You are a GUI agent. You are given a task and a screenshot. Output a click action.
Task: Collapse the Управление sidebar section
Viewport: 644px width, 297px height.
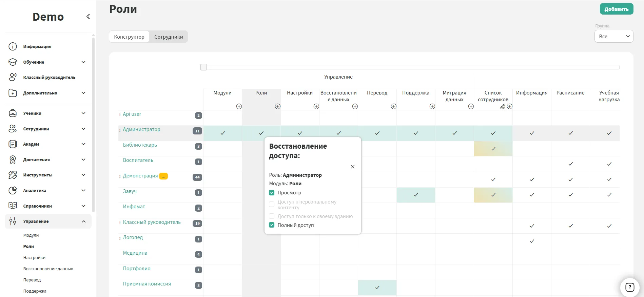[83, 221]
